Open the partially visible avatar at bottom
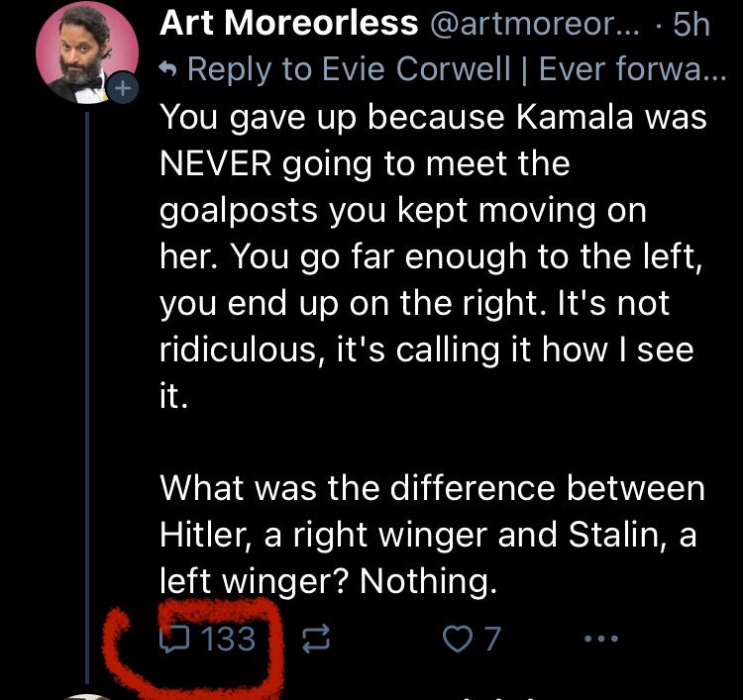Image resolution: width=743 pixels, height=700 pixels. coord(87,694)
